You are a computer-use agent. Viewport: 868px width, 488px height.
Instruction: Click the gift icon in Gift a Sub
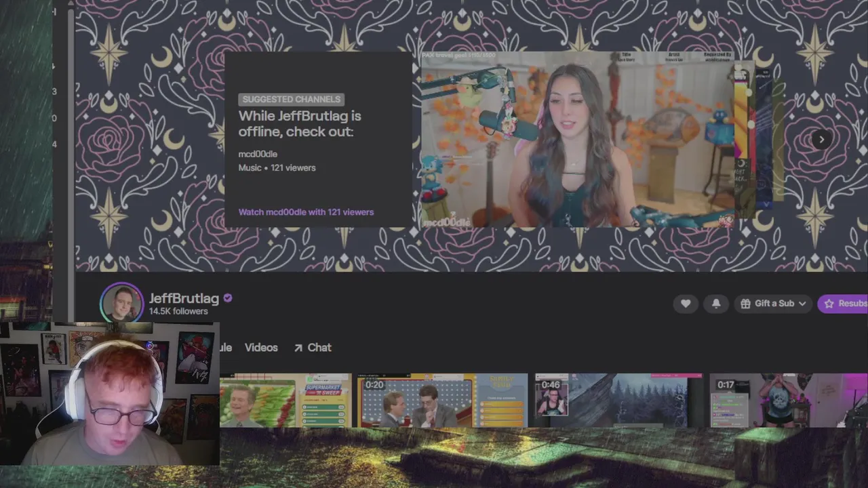(x=745, y=304)
